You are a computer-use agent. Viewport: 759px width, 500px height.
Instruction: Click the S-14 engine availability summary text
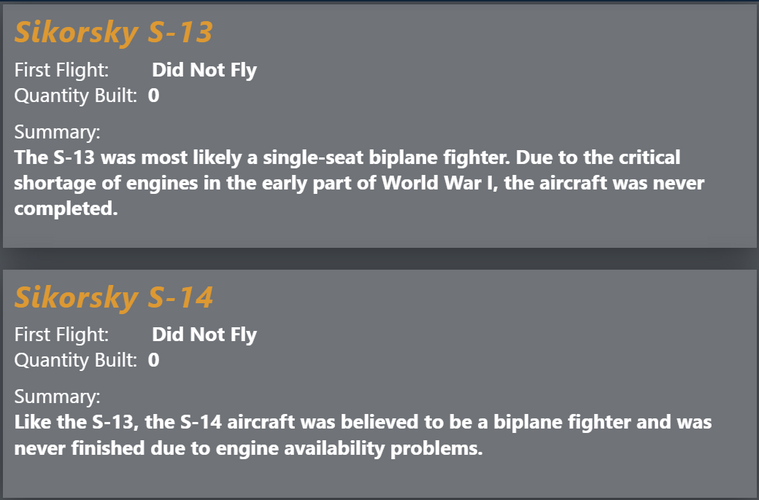click(363, 435)
